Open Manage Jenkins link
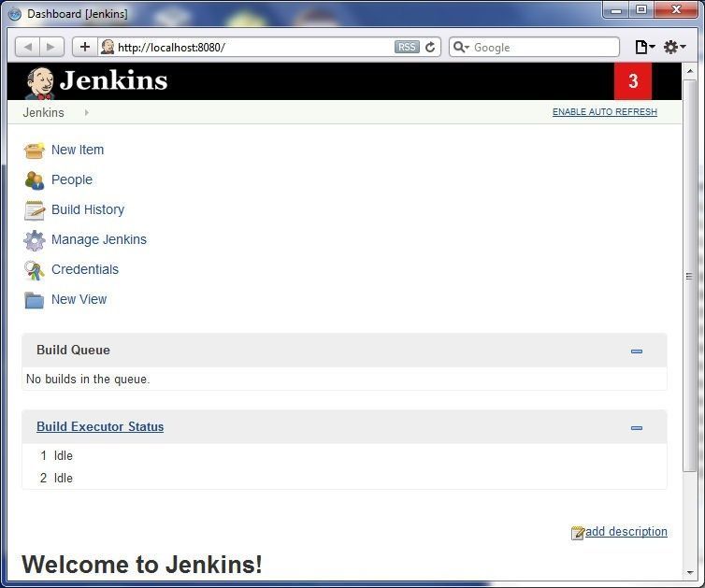The image size is (705, 588). [x=99, y=239]
